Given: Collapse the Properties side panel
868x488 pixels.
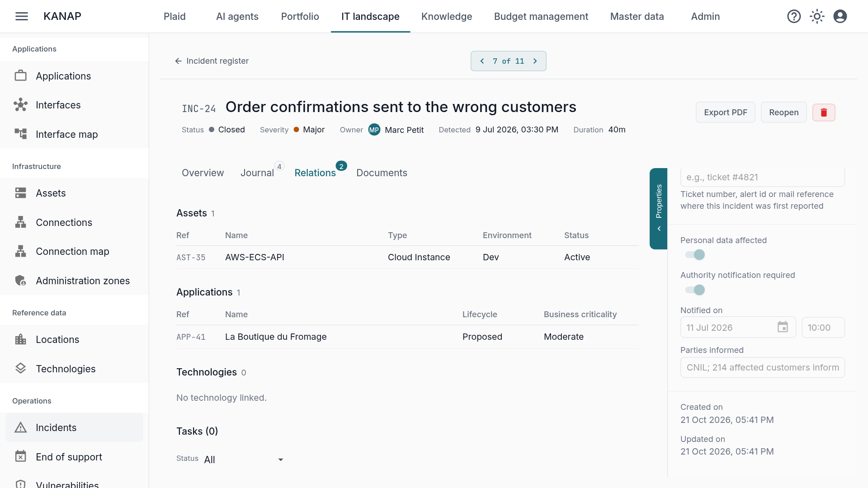Looking at the screenshot, I should pyautogui.click(x=659, y=208).
